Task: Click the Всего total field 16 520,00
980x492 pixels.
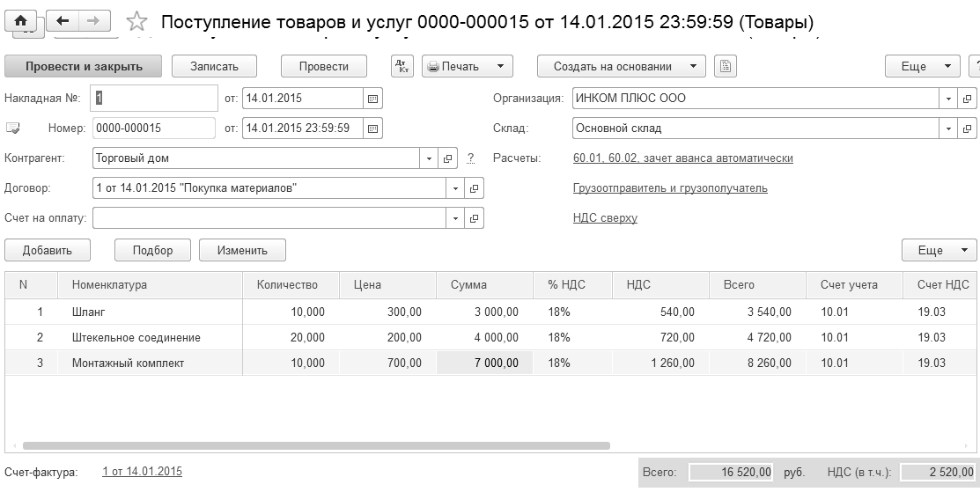Action: click(x=731, y=472)
